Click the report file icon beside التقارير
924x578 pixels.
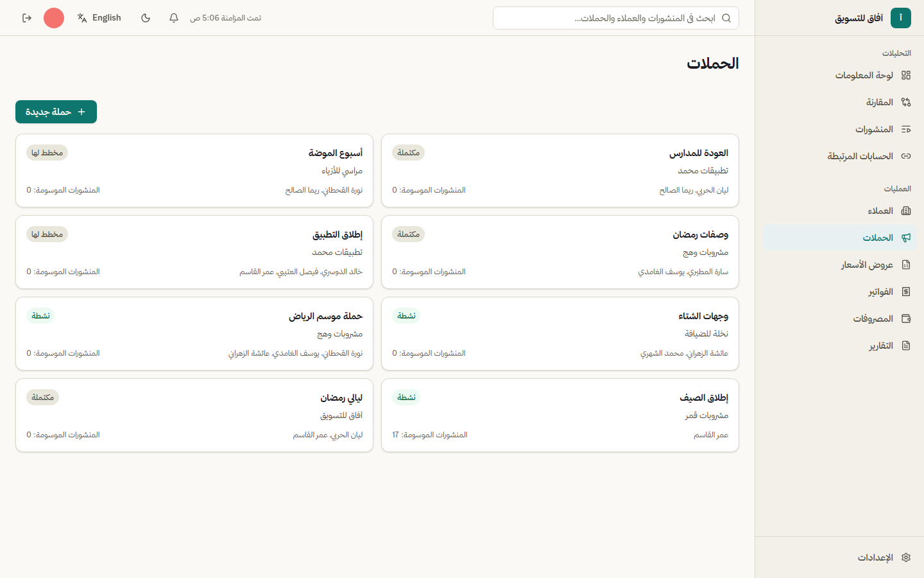[906, 346]
